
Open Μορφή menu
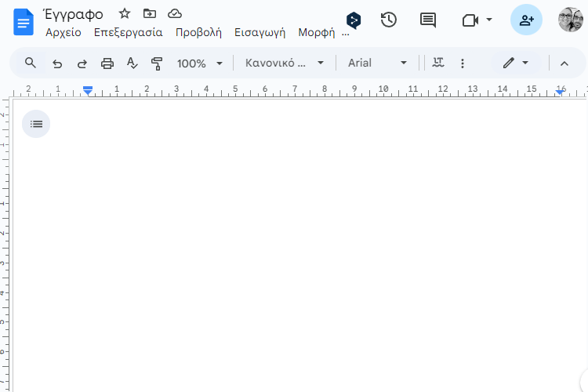[317, 33]
